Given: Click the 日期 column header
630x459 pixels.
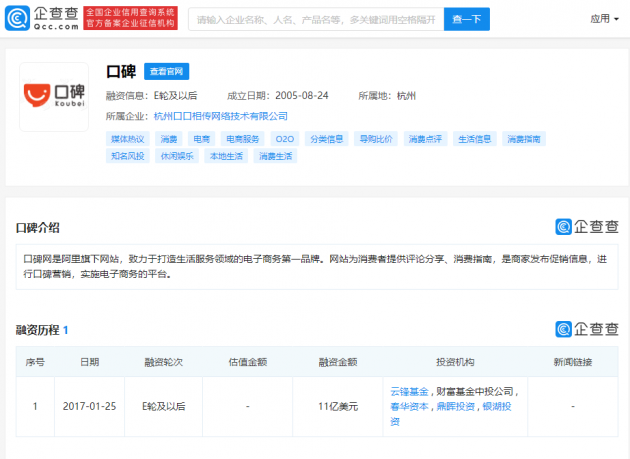Looking at the screenshot, I should click(89, 362).
